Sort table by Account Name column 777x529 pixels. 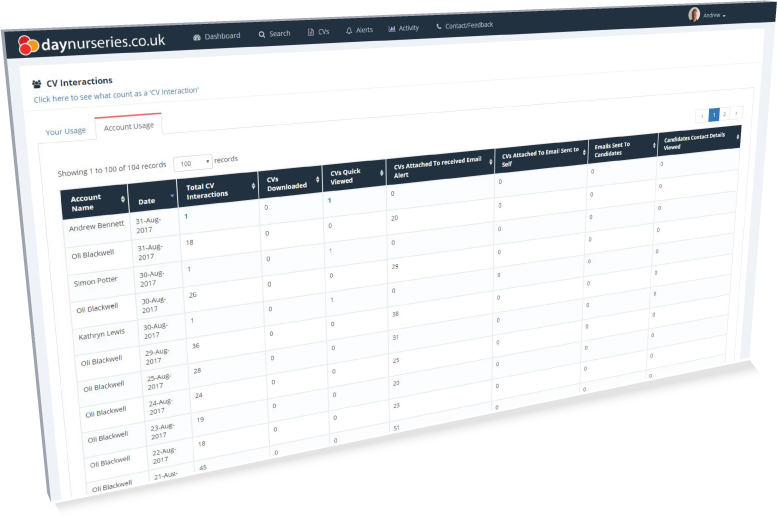[x=96, y=202]
